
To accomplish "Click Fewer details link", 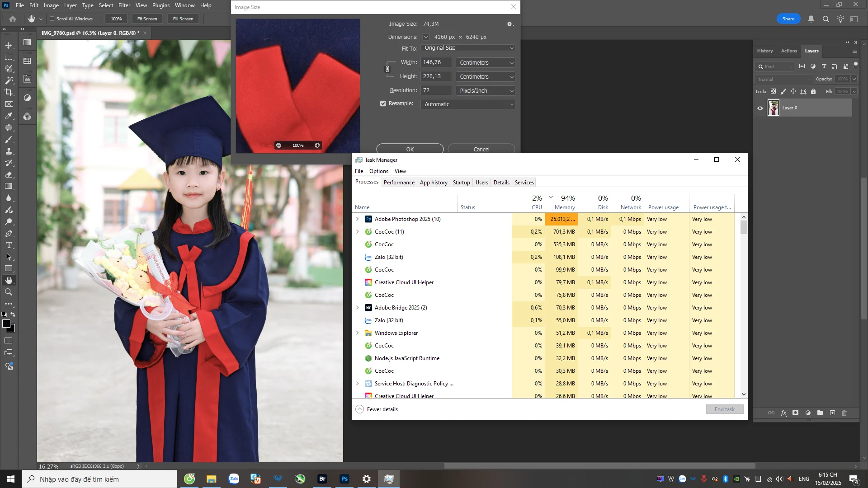I will [x=382, y=409].
